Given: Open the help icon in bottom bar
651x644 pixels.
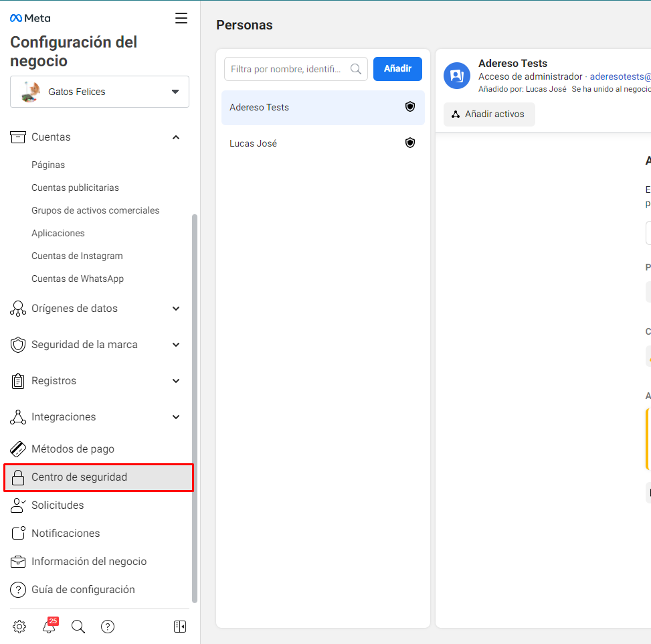Looking at the screenshot, I should click(x=108, y=627).
